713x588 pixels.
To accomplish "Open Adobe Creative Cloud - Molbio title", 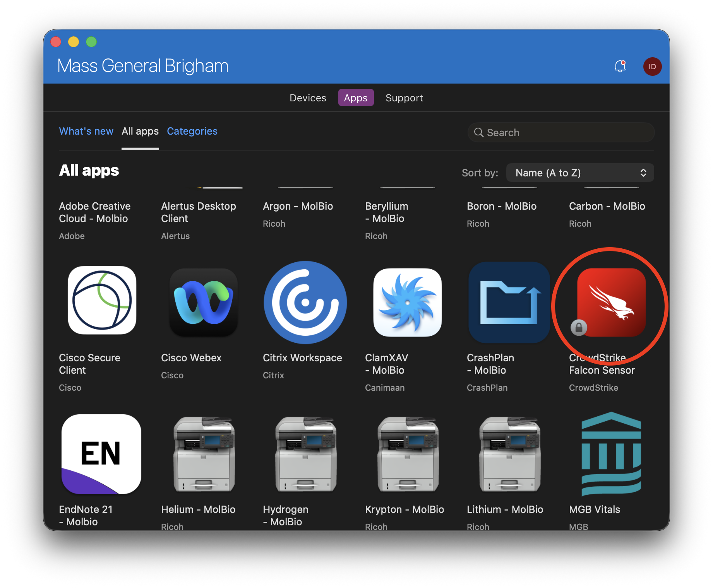I will click(95, 212).
